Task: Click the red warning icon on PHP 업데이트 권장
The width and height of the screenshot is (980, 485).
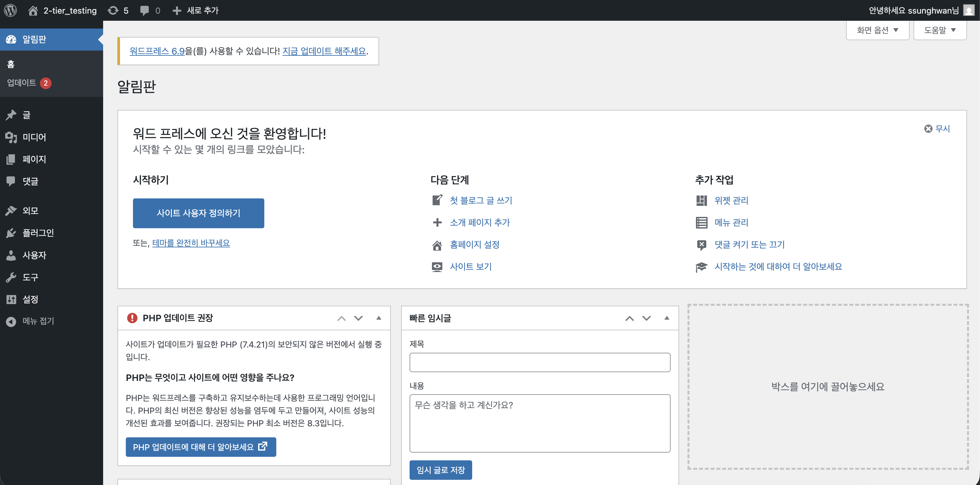Action: [132, 318]
